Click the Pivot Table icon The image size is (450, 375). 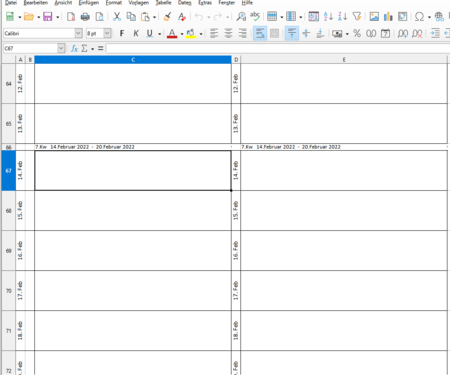tap(403, 16)
